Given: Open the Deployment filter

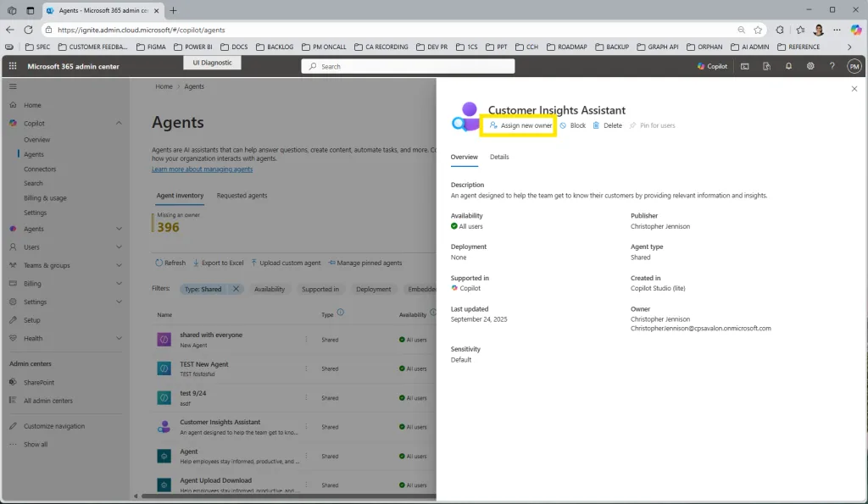Looking at the screenshot, I should point(373,289).
